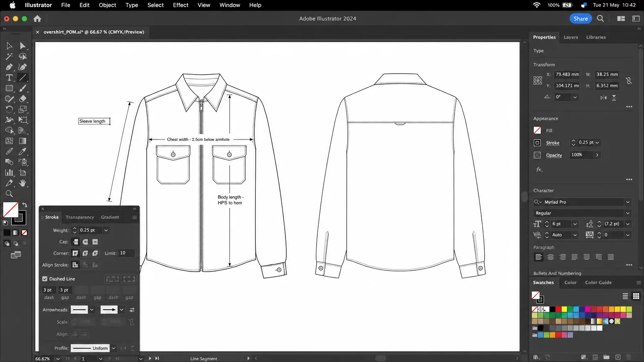Image resolution: width=644 pixels, height=362 pixels.
Task: Switch to the Transparency tab
Action: 80,217
